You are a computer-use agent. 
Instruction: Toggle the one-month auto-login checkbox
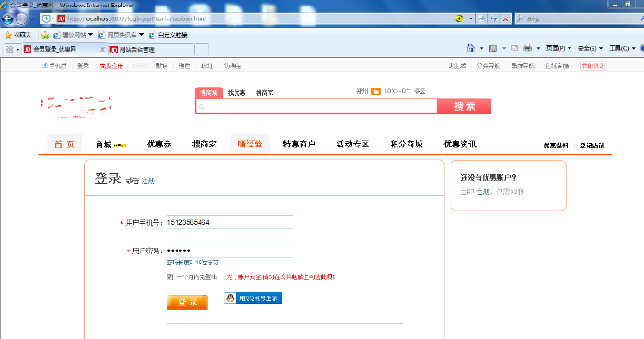(x=169, y=277)
